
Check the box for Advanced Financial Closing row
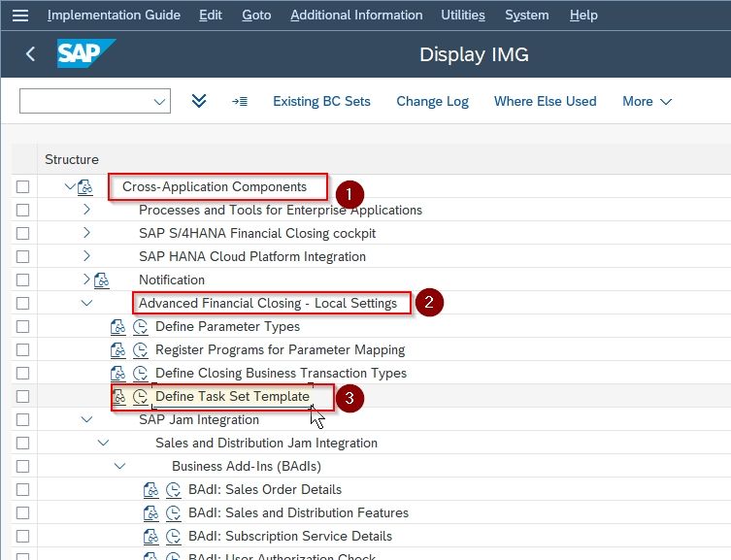tap(23, 304)
